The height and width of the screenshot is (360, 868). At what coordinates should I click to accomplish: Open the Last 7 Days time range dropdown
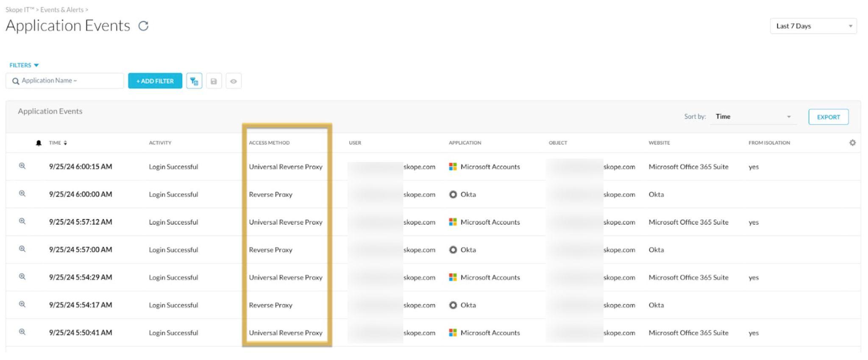click(813, 26)
